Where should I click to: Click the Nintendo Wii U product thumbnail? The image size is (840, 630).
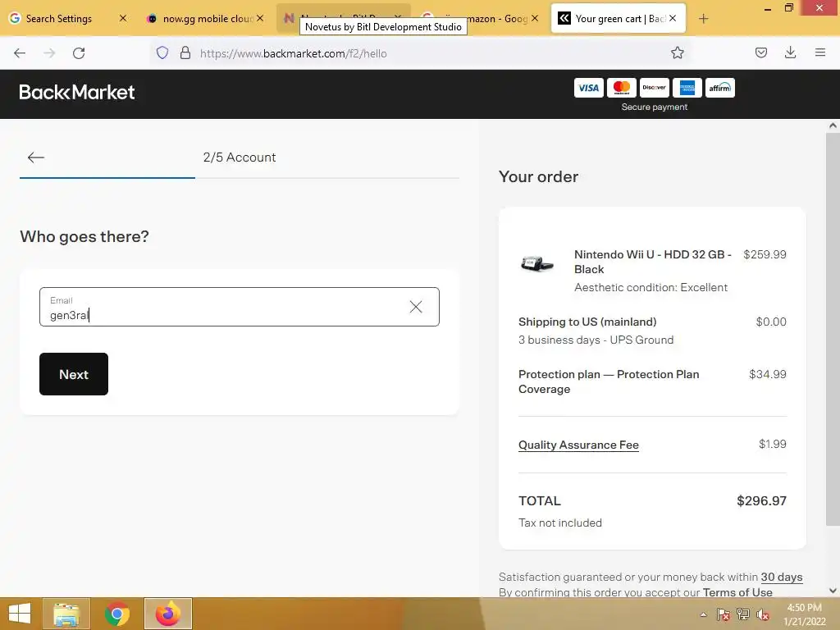click(x=537, y=263)
